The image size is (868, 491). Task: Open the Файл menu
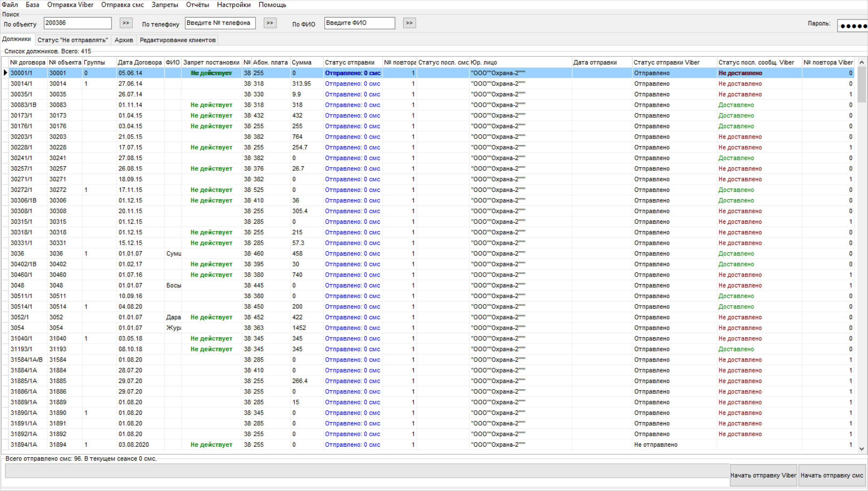[10, 5]
